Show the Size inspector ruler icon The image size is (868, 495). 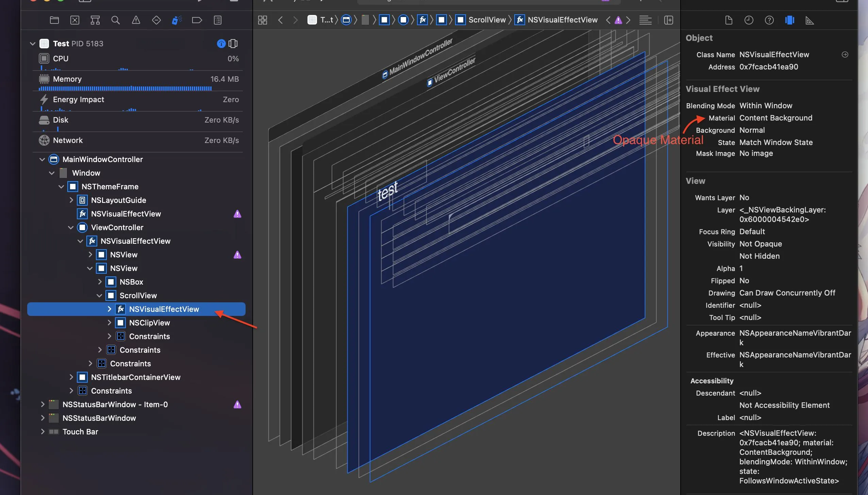(810, 20)
